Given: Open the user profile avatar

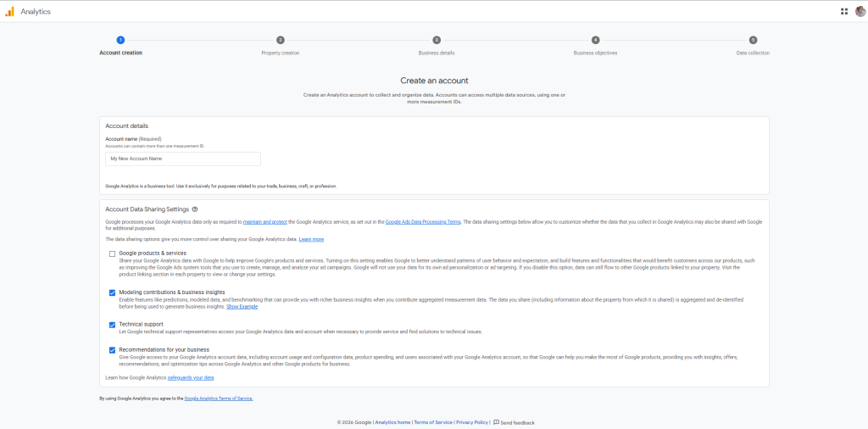Looking at the screenshot, I should [860, 11].
